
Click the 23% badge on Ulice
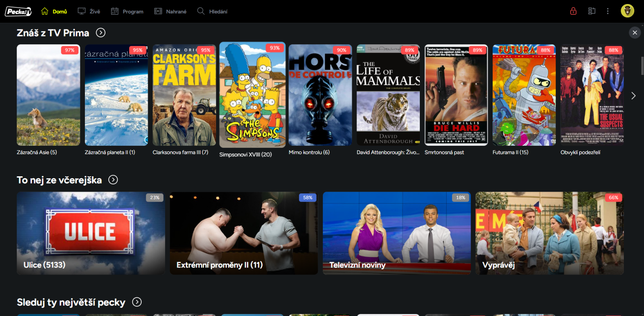point(155,198)
